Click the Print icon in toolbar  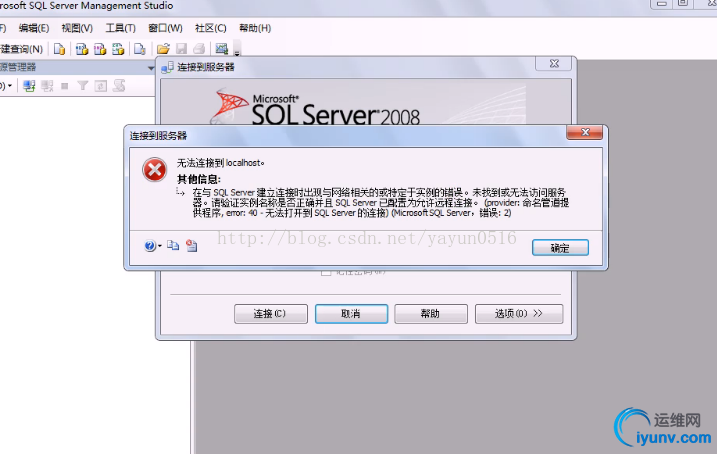pos(199,49)
